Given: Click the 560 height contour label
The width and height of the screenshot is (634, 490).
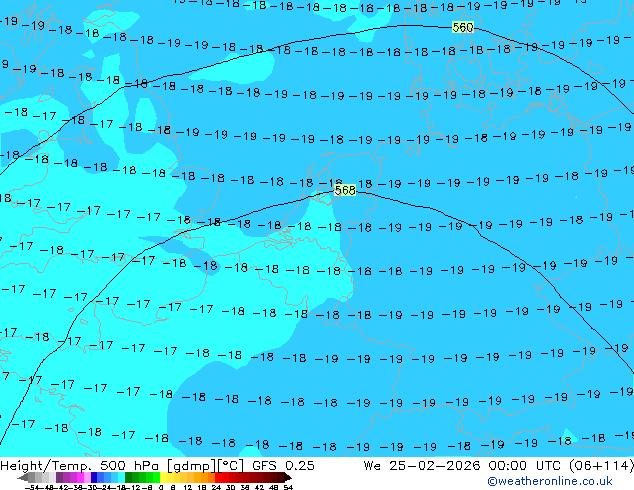Looking at the screenshot, I should pos(463,27).
